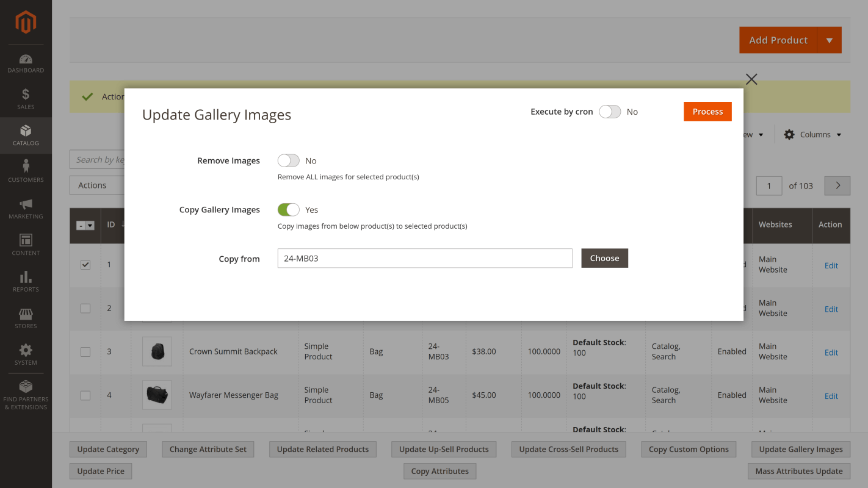The width and height of the screenshot is (868, 488).
Task: Open the Catalog menu item
Action: (26, 135)
